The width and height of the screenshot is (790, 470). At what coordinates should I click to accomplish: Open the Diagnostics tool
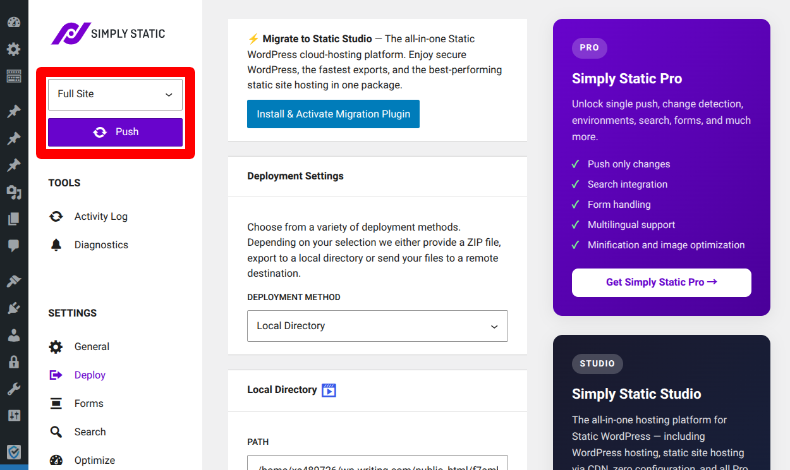tap(101, 245)
